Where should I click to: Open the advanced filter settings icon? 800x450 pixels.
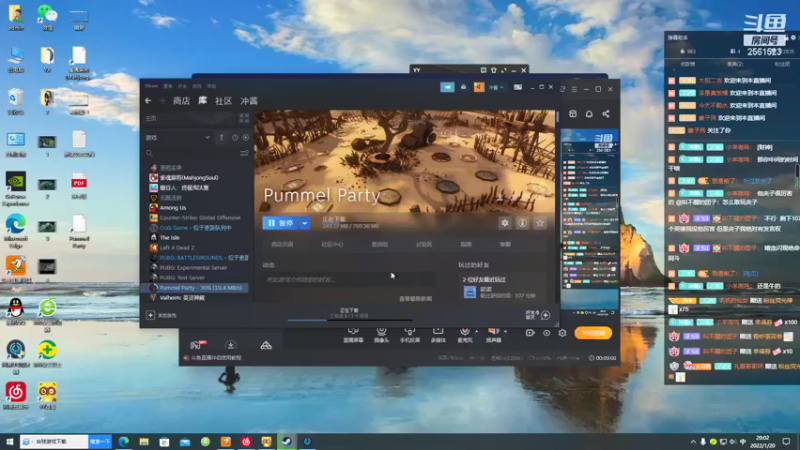(244, 153)
